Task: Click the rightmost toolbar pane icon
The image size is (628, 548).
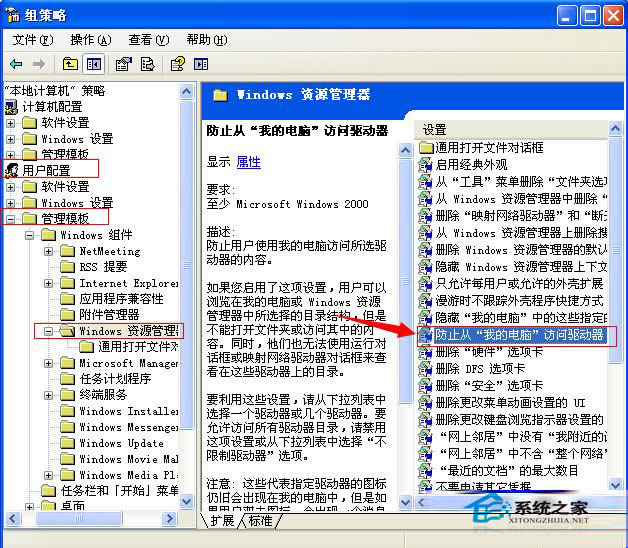Action: [x=203, y=64]
